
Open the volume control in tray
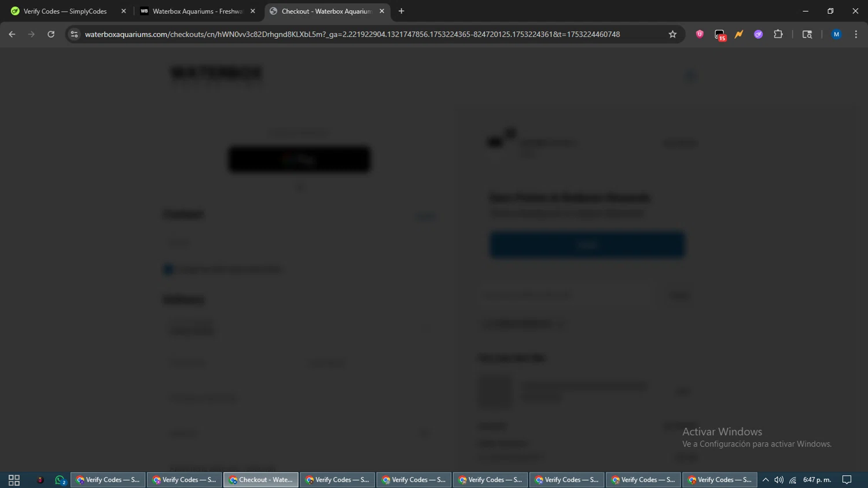click(779, 480)
